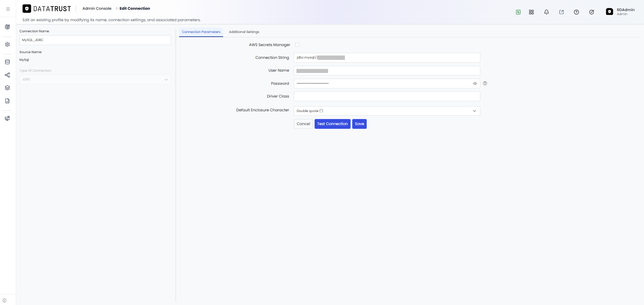Switch to the Connection Parameters tab
The image size is (644, 305).
pos(201,32)
